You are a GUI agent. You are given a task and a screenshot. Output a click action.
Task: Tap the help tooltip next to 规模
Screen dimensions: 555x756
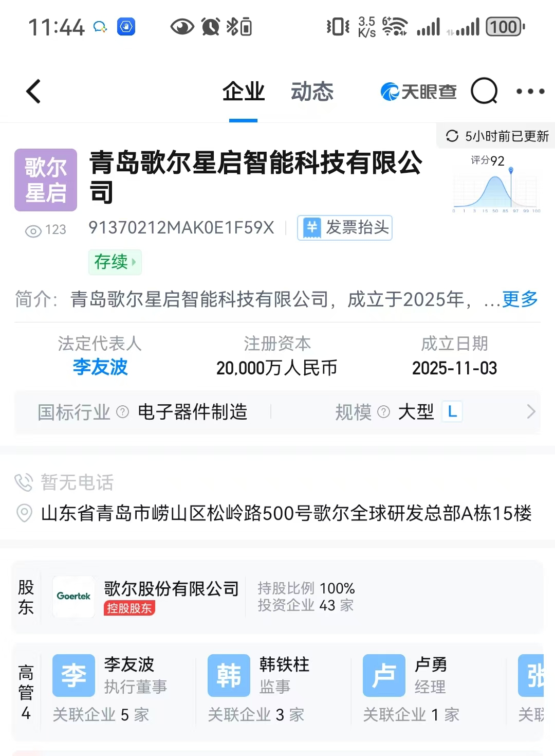(383, 411)
